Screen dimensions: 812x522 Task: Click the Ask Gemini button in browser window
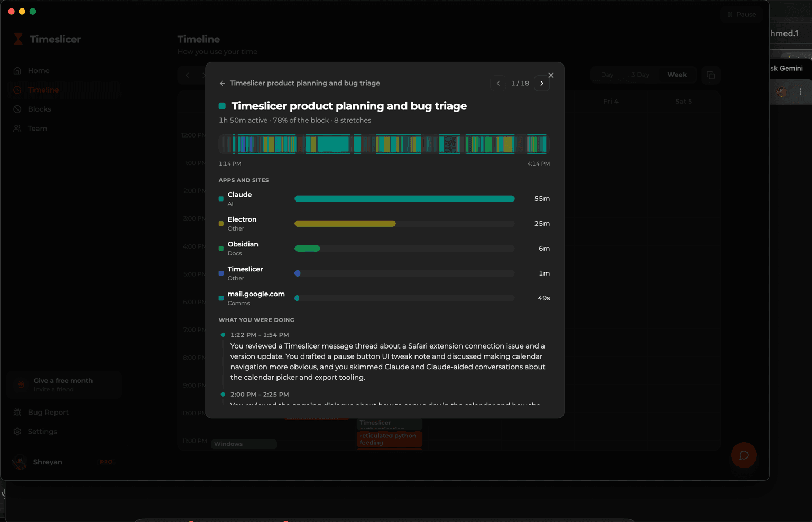click(x=787, y=68)
